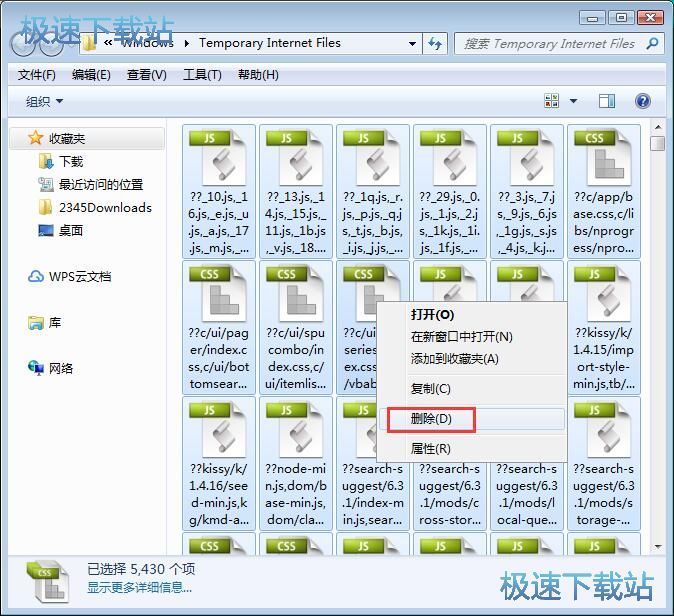Expand breadcrumb arrow before Temporary Internet Files
Image resolution: width=674 pixels, height=616 pixels.
coord(187,43)
